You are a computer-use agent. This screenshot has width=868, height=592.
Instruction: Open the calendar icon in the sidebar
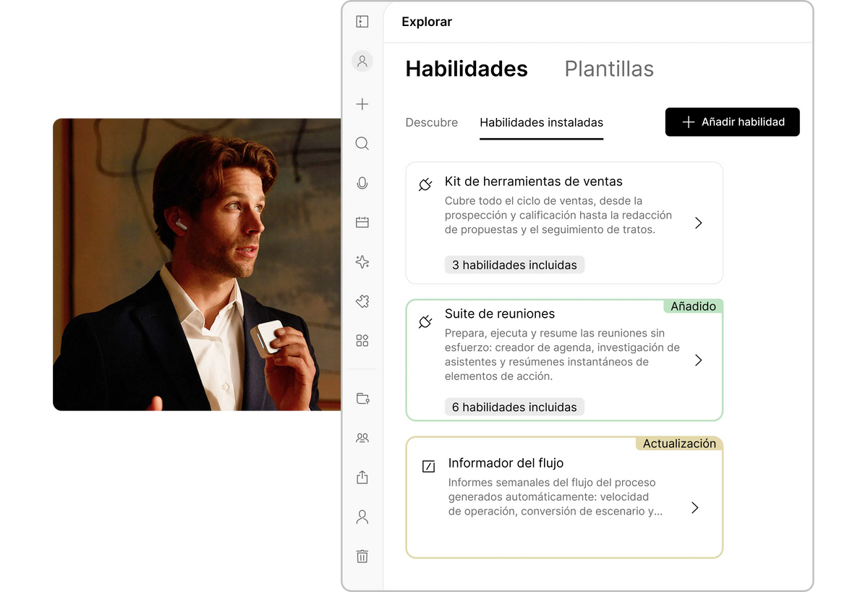point(362,222)
